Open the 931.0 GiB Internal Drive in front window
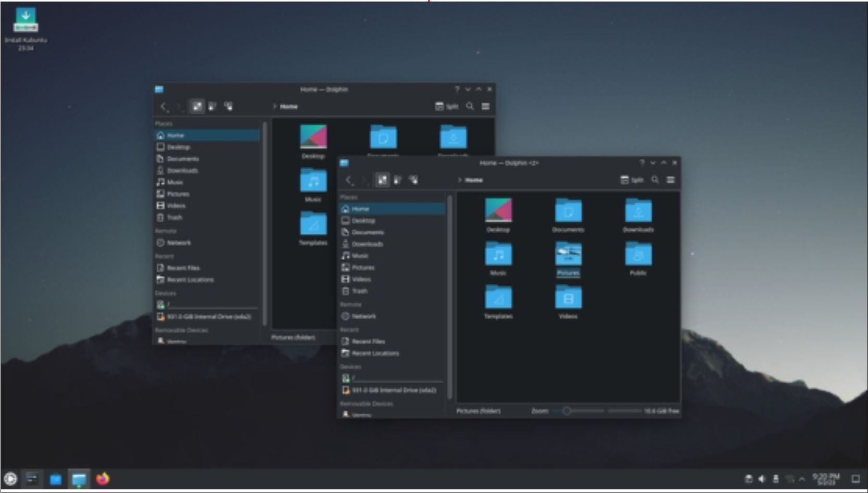The width and height of the screenshot is (868, 493). 393,390
